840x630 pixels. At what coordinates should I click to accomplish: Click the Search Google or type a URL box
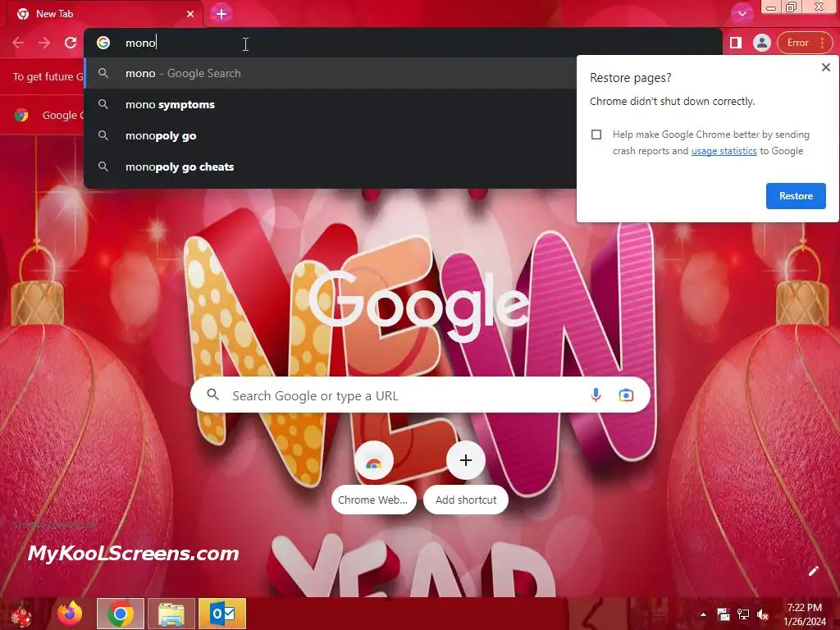(x=421, y=395)
